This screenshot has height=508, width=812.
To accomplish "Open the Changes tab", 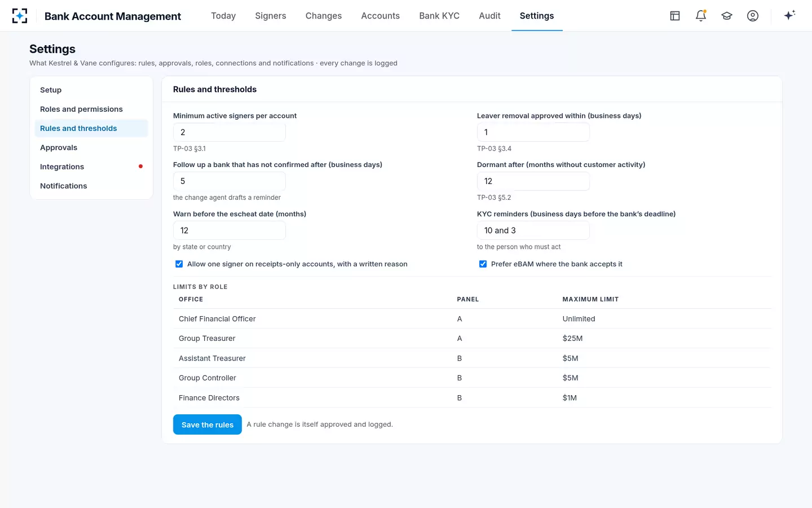I will [324, 16].
